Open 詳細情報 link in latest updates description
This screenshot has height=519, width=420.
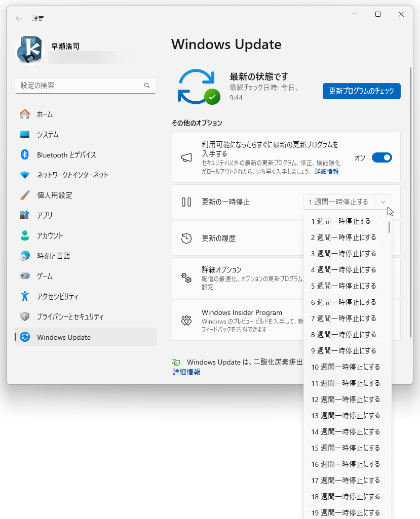[327, 172]
